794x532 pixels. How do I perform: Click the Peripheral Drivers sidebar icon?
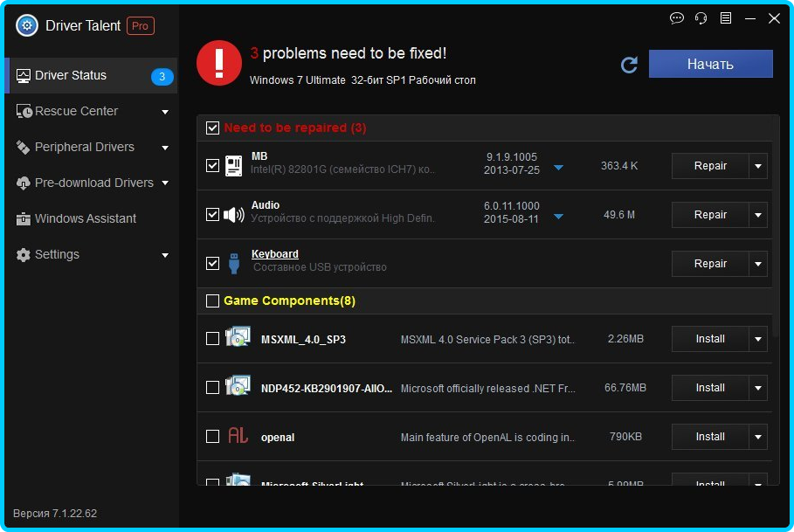coord(23,148)
